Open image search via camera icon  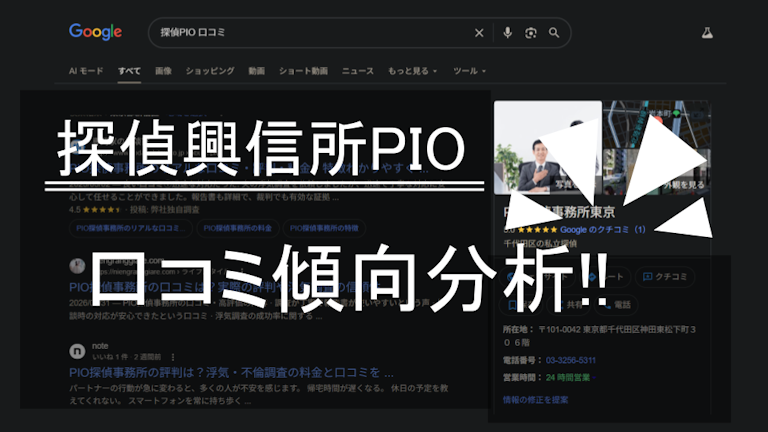pyautogui.click(x=530, y=33)
